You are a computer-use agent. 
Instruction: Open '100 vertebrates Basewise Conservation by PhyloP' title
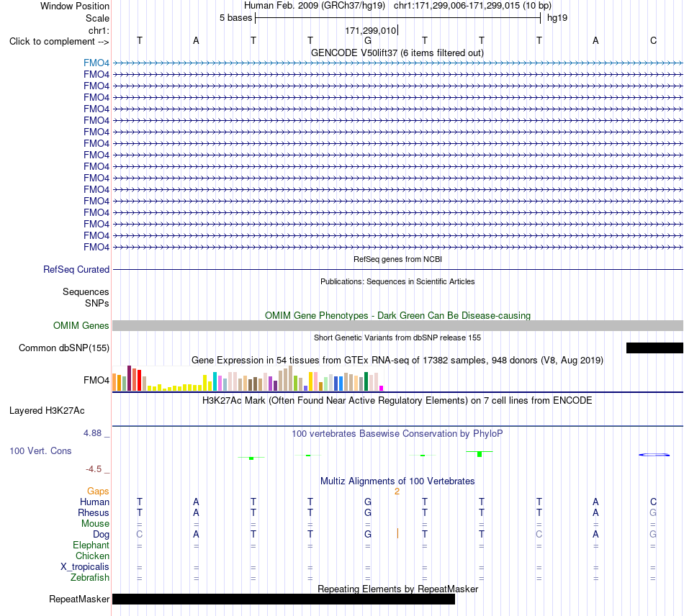point(397,433)
